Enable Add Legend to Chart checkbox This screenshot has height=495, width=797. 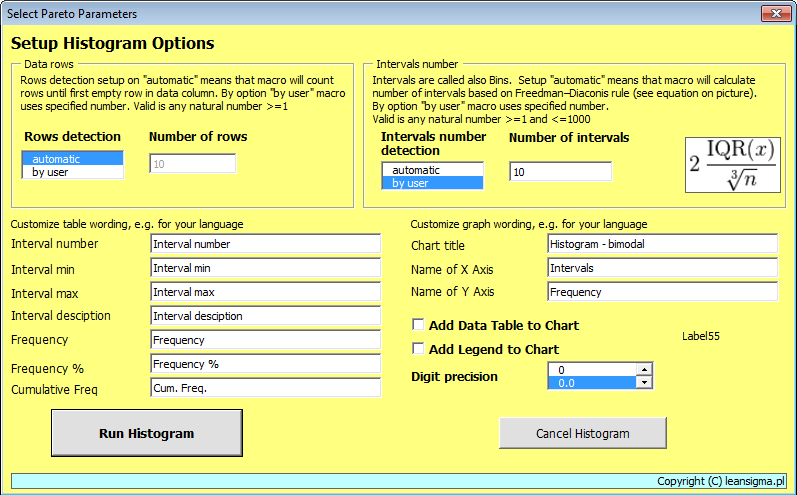click(x=419, y=349)
